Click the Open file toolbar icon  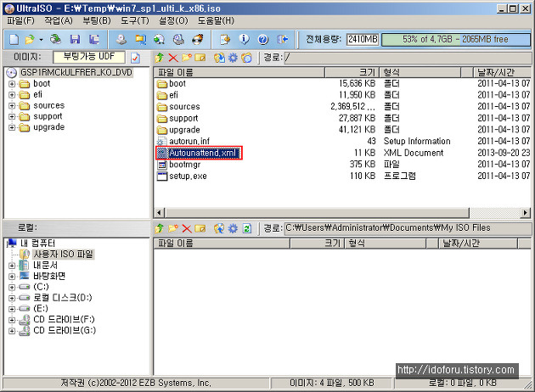click(x=30, y=40)
